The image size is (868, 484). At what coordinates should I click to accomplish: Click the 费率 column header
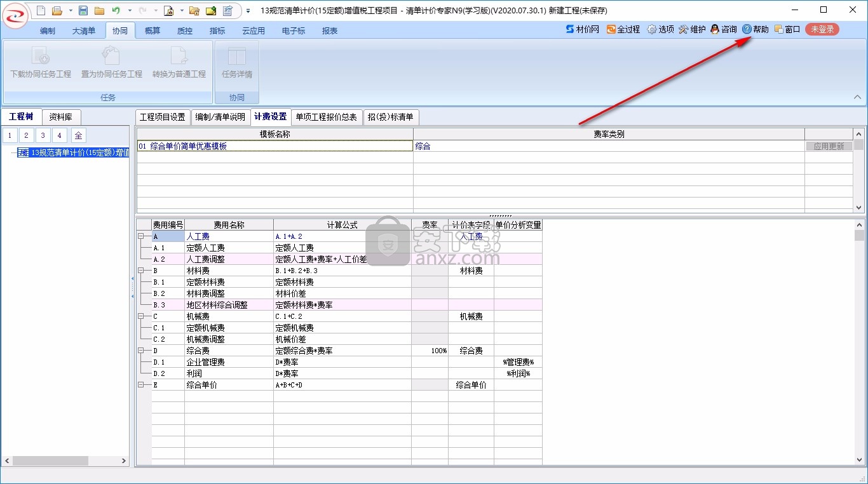pos(430,225)
